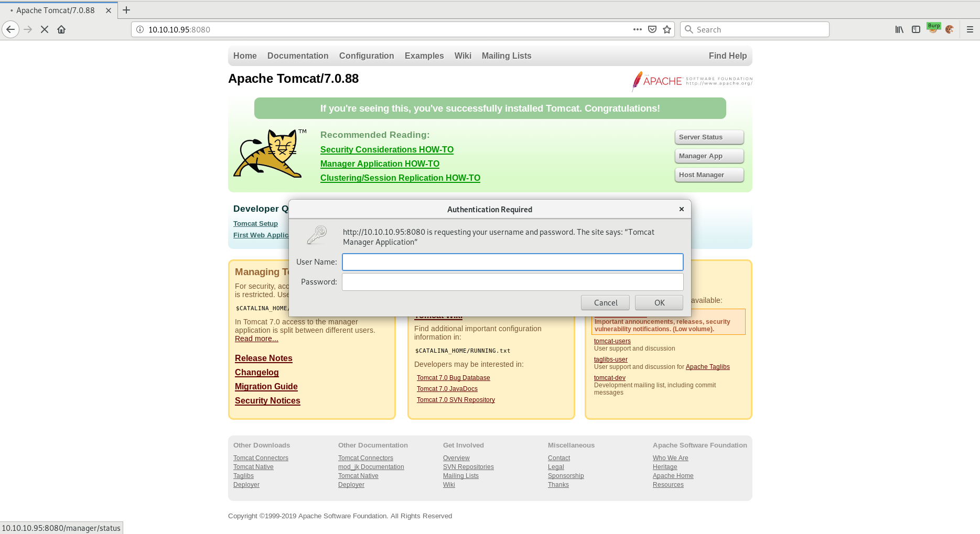This screenshot has height=534, width=980.
Task: Click the site information icon in address bar
Action: 140,29
